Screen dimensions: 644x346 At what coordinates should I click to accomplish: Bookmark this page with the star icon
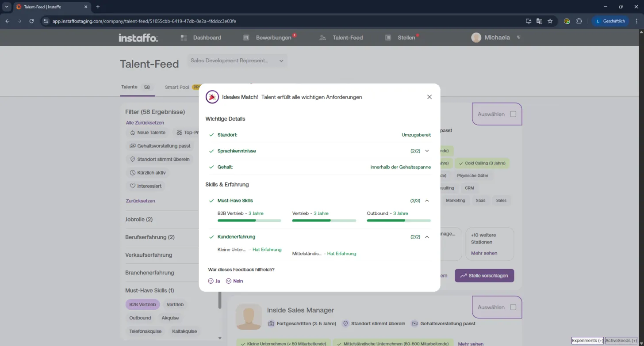550,21
